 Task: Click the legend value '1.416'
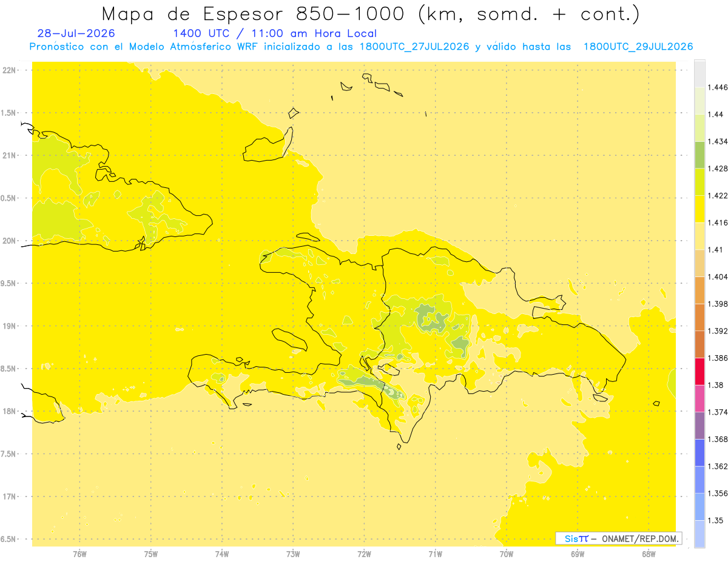point(719,222)
